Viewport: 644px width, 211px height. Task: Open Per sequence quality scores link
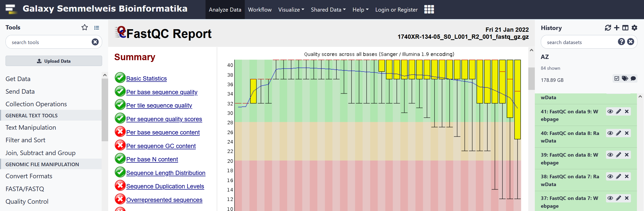pos(164,119)
